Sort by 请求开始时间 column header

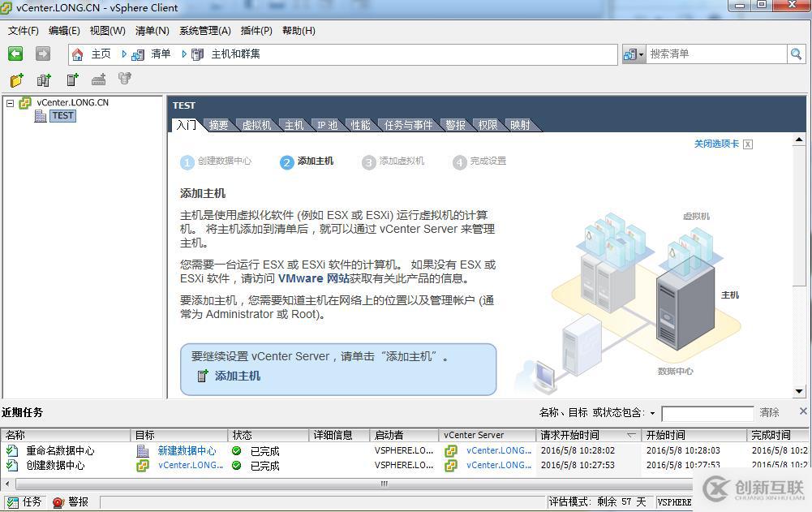click(588, 435)
